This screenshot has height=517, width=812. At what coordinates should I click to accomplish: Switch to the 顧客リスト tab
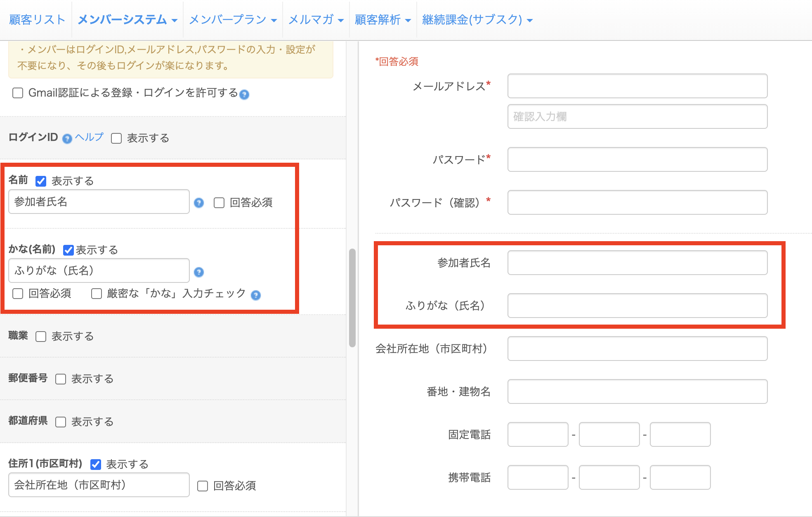coord(37,19)
